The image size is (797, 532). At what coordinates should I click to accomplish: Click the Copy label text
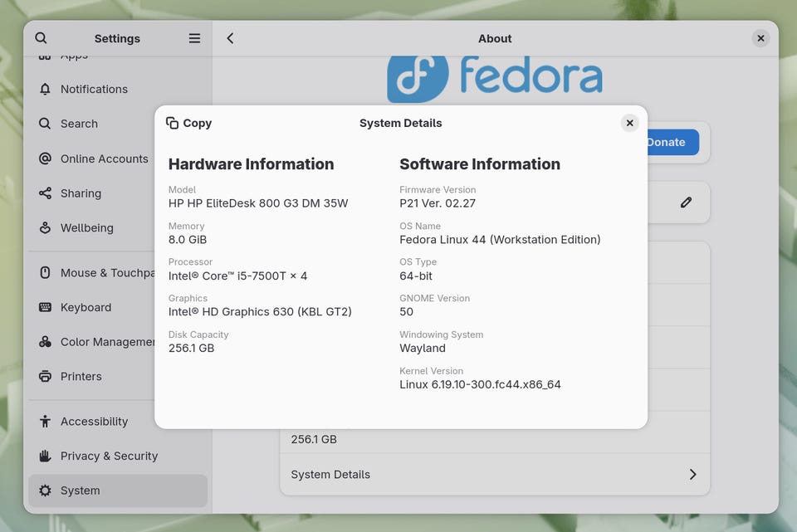coord(198,123)
